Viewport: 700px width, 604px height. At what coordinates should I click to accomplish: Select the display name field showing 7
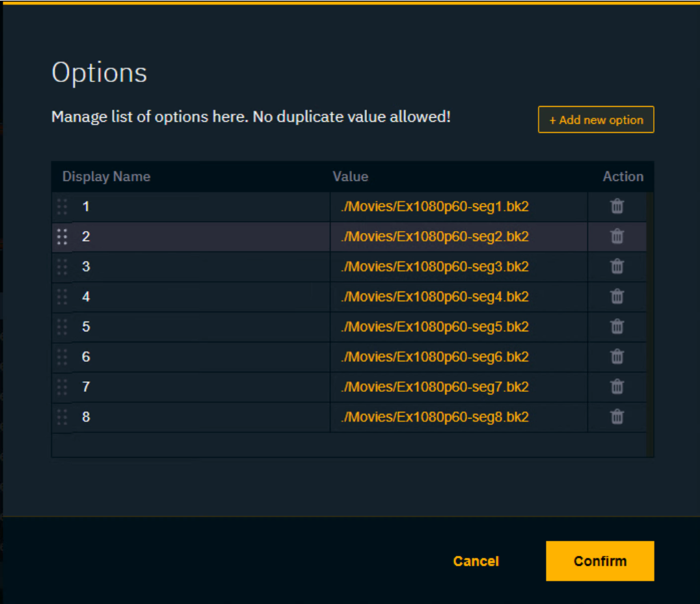click(x=202, y=387)
